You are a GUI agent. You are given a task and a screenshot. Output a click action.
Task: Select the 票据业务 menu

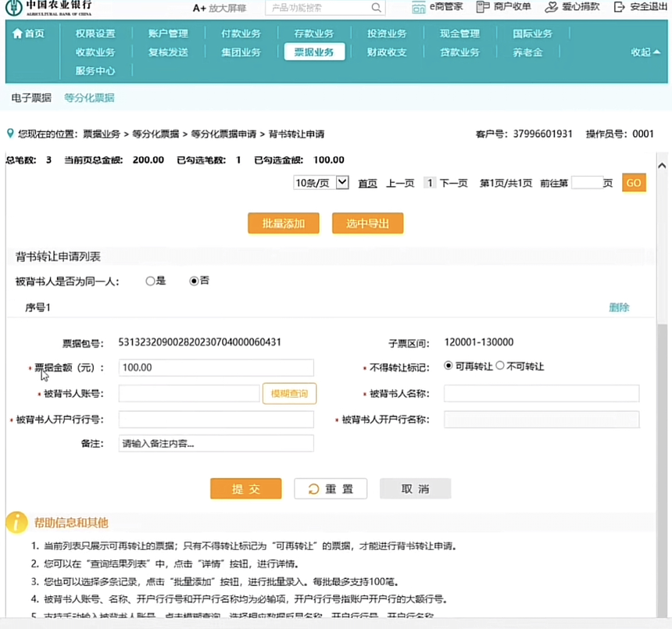pos(314,52)
